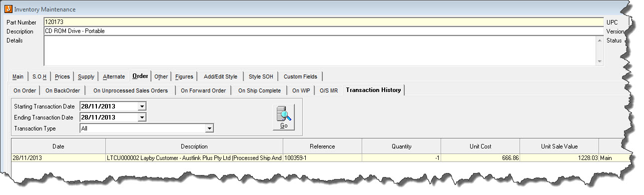Image resolution: width=644 pixels, height=195 pixels.
Task: Click into the Description field
Action: (x=323, y=31)
